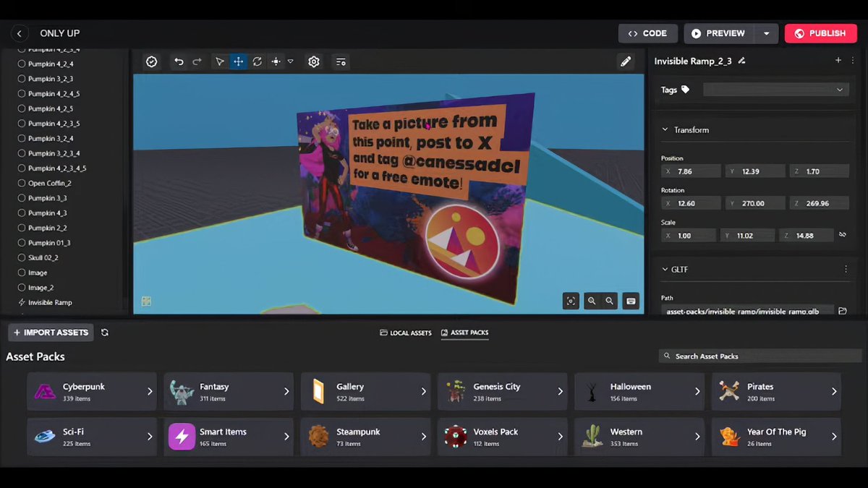Add component with the plus icon
The width and height of the screenshot is (868, 488).
pyautogui.click(x=838, y=61)
